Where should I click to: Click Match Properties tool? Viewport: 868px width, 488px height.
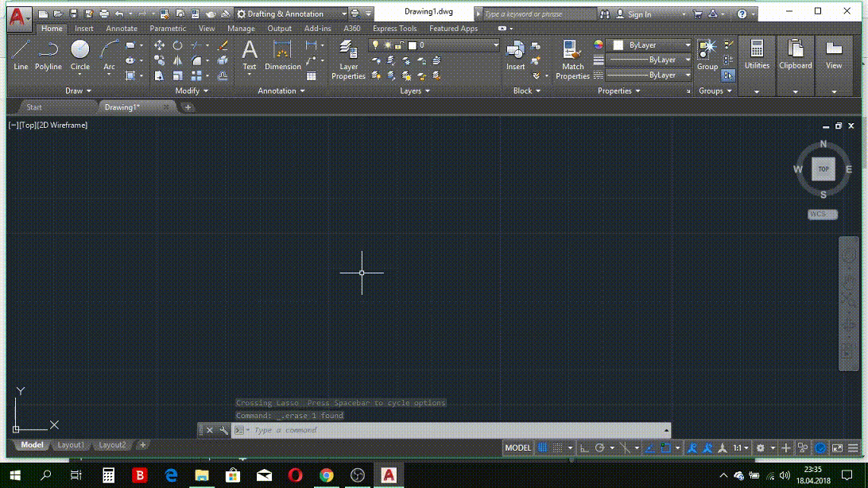pos(572,60)
